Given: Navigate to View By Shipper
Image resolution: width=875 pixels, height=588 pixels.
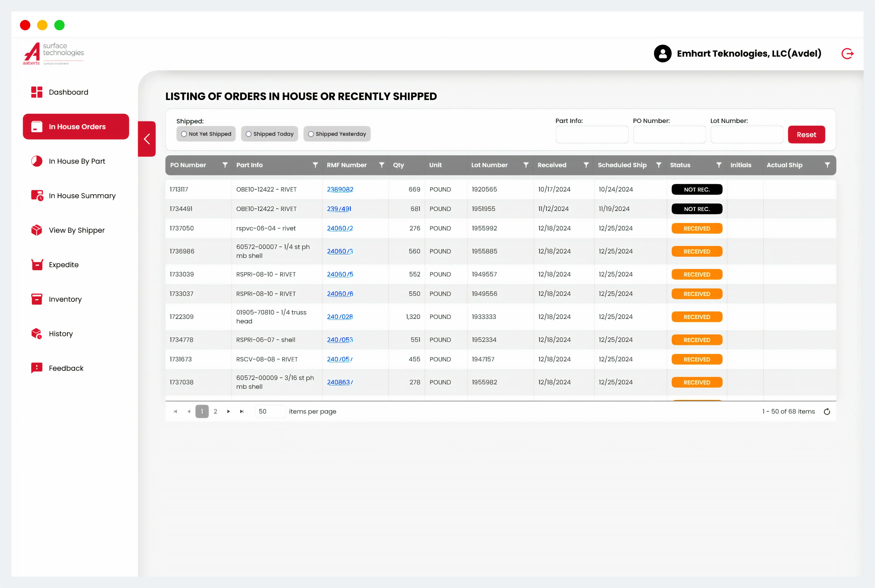Looking at the screenshot, I should click(76, 230).
